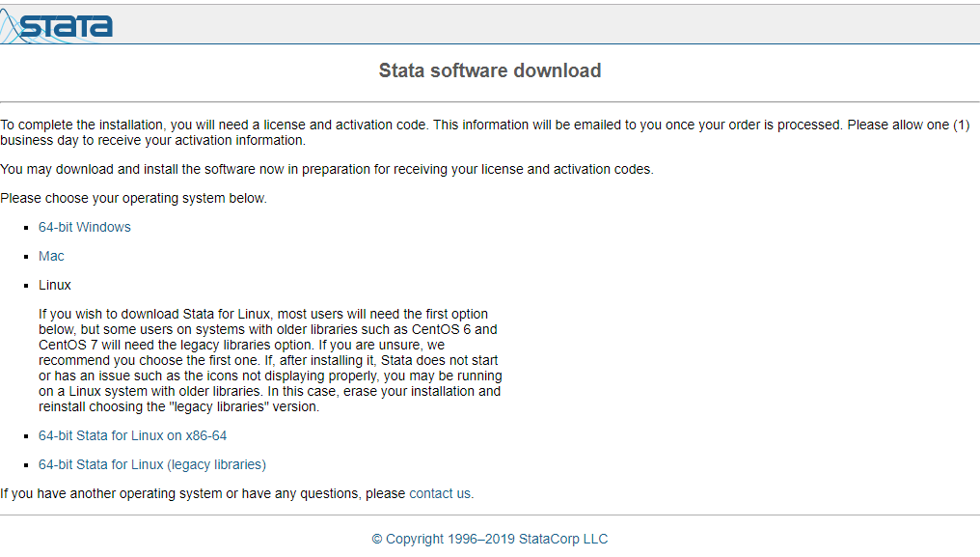The width and height of the screenshot is (980, 557).
Task: Choose the Linux legacy libraries download link
Action: (151, 464)
